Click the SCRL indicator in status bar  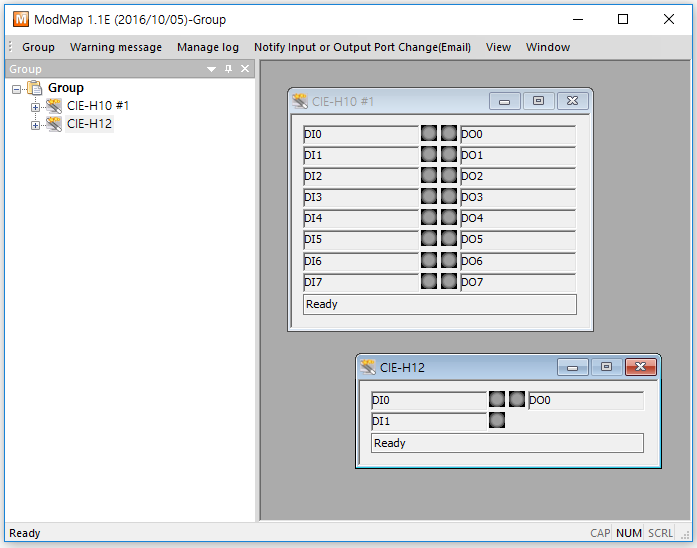[660, 533]
